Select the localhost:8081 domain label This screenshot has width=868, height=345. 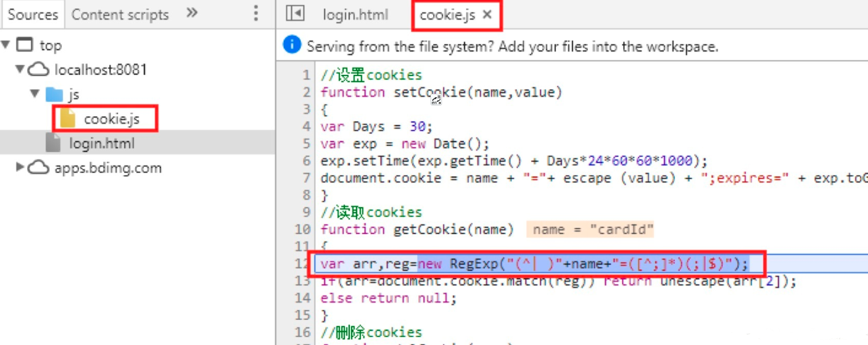(x=101, y=70)
